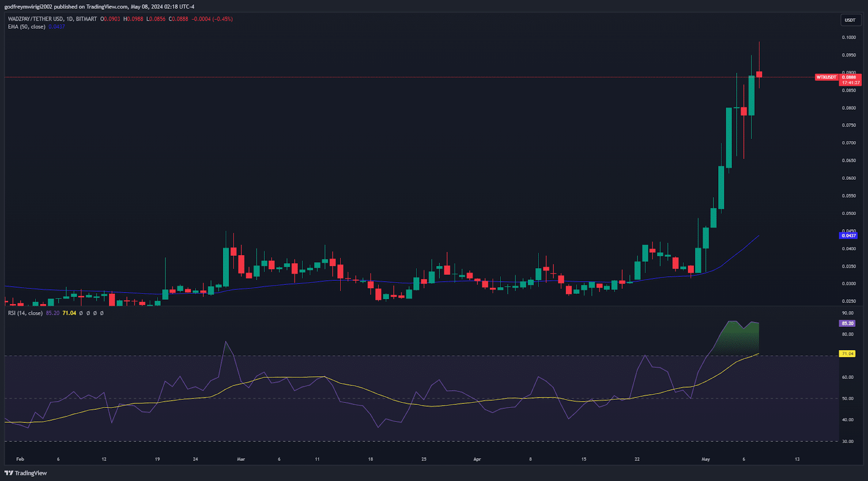Image resolution: width=868 pixels, height=481 pixels.
Task: Open the USDT currency selector button
Action: (850, 20)
